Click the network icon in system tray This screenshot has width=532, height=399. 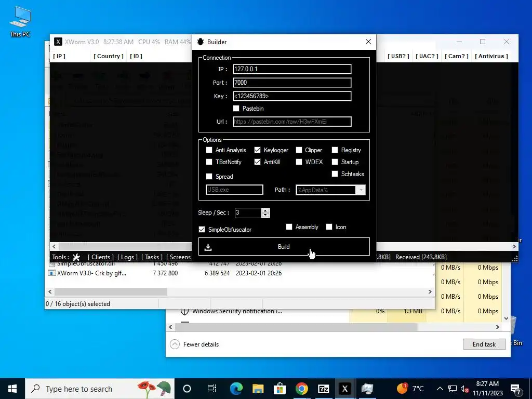pyautogui.click(x=453, y=389)
